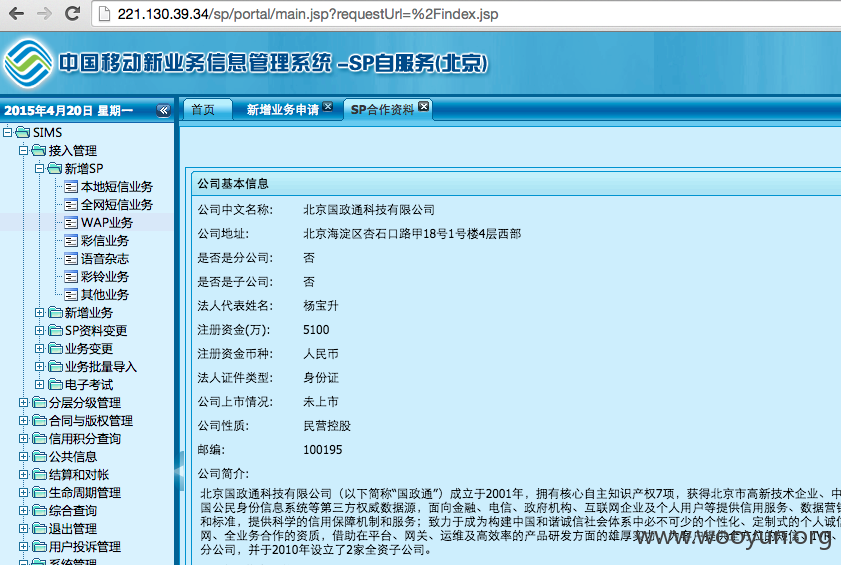Expand the 业务批量导入 folder
Viewport: 841px width, 565px height.
click(x=39, y=366)
